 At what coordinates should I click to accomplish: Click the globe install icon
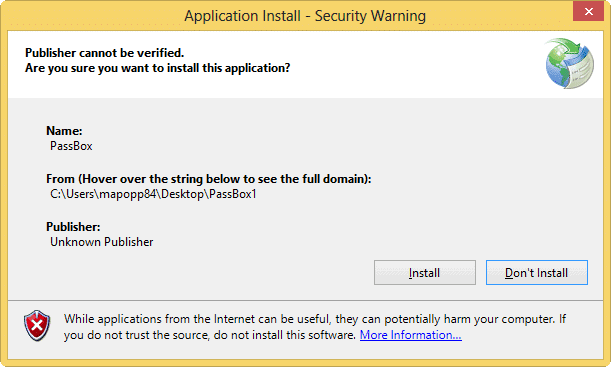pyautogui.click(x=569, y=63)
